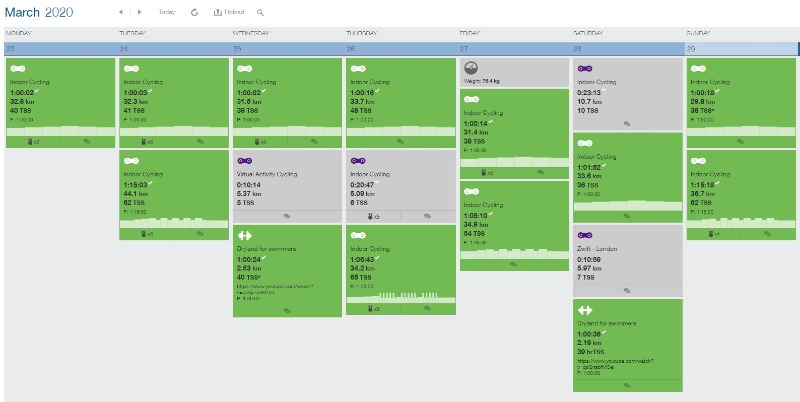Open Tuesday's 1:15:03 Indoor Cycling workout
The image size is (800, 402).
[x=174, y=194]
